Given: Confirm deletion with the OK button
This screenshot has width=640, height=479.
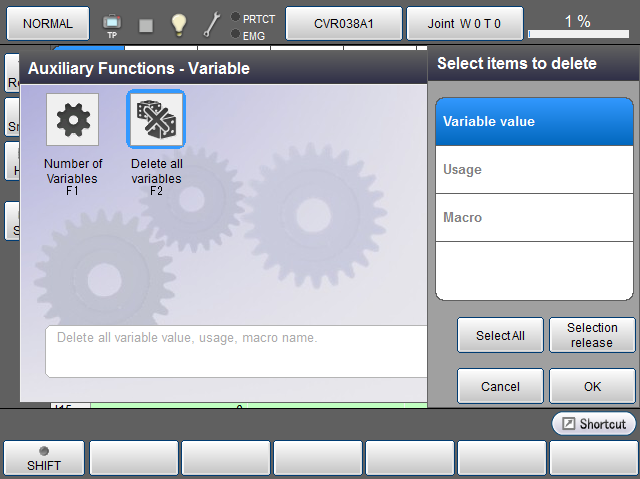Looking at the screenshot, I should click(x=592, y=386).
